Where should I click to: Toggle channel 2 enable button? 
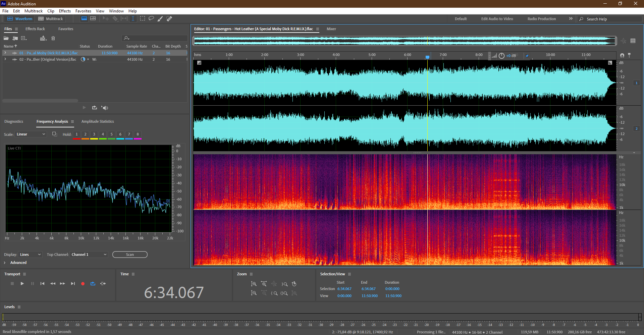637,128
